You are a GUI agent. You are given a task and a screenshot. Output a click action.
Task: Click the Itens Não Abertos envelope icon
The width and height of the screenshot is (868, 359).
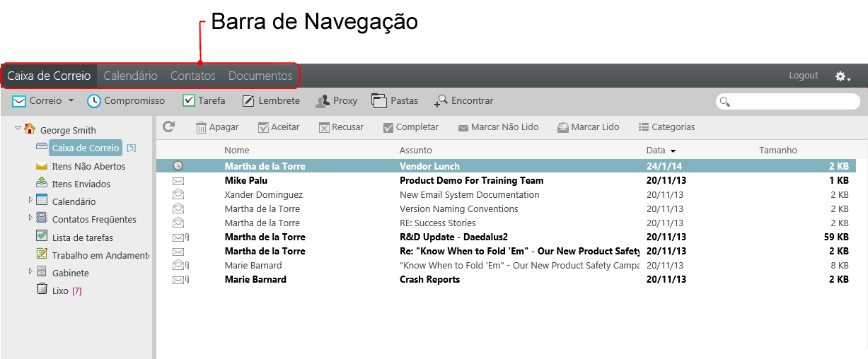(42, 167)
